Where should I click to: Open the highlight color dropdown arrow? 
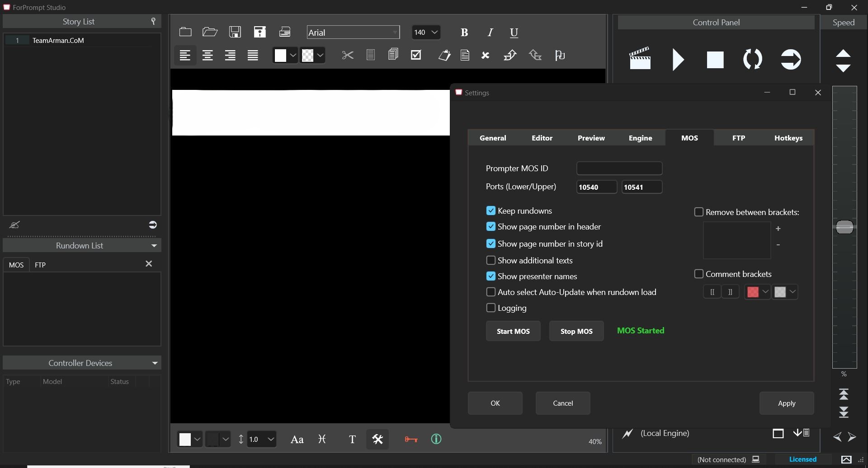(x=320, y=56)
